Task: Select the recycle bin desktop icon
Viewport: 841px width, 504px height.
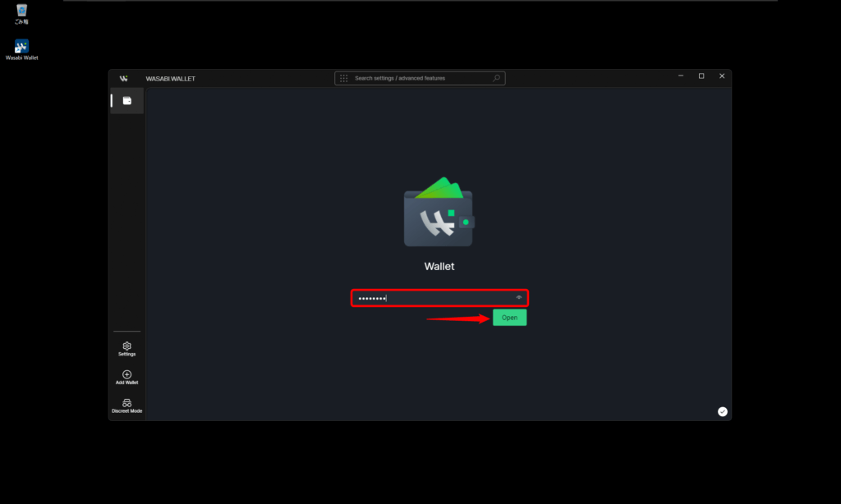Action: (21, 14)
